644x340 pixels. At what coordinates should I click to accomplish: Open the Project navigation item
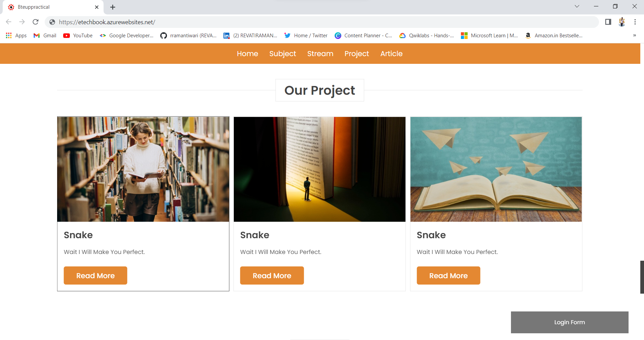point(357,54)
